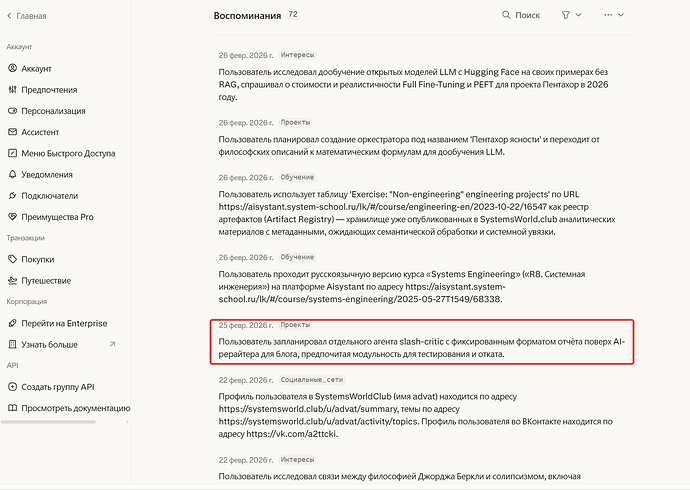This screenshot has height=490, width=690.
Task: Select the slash-critic memory entry
Action: (422, 342)
